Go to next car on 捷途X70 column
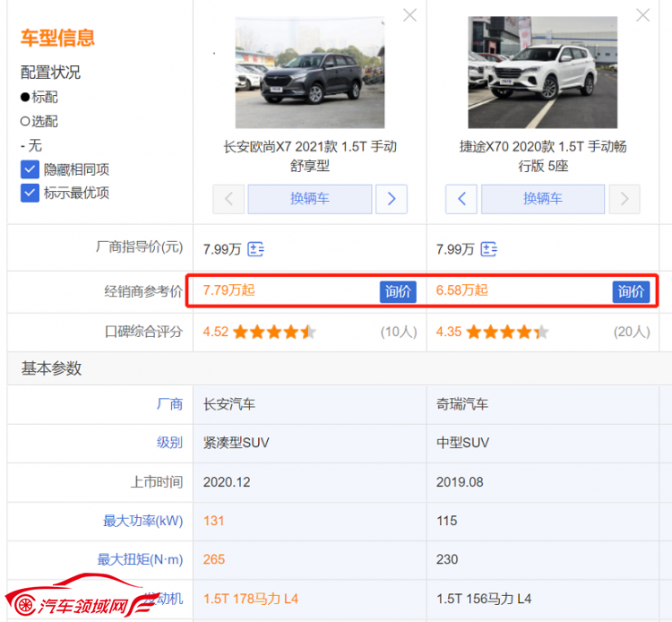Viewport: 672px width, 622px height. click(625, 199)
